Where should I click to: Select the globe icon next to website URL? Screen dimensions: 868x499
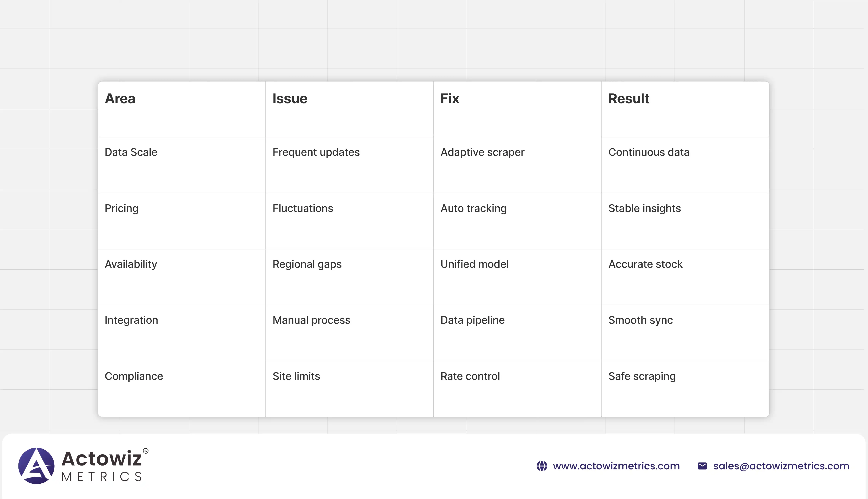542,466
